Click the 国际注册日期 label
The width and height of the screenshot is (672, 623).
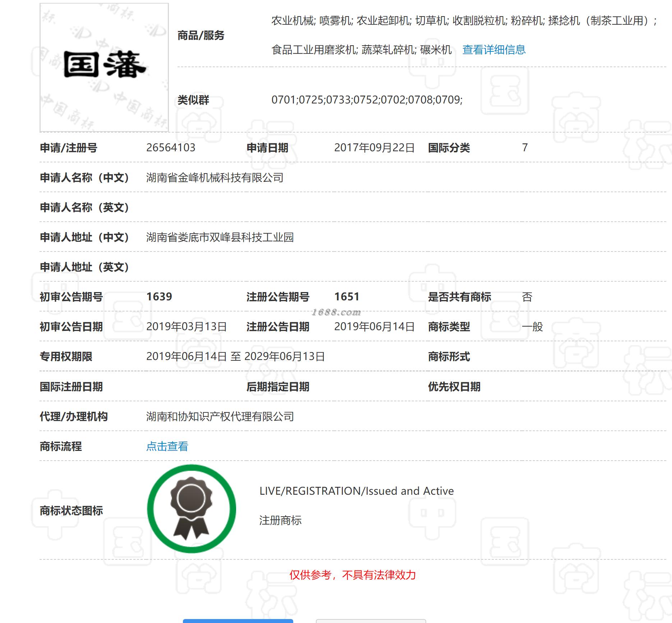[71, 387]
